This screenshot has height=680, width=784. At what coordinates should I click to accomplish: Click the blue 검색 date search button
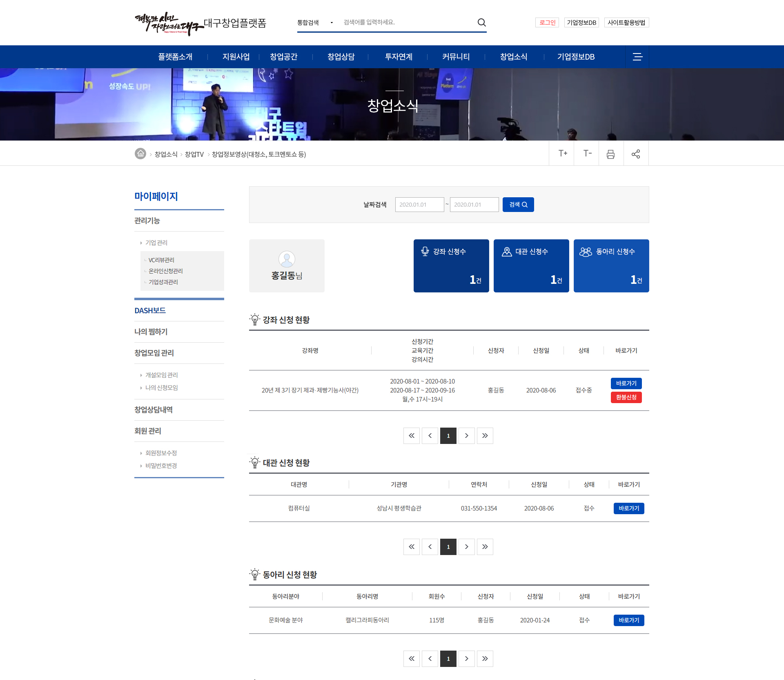(518, 205)
